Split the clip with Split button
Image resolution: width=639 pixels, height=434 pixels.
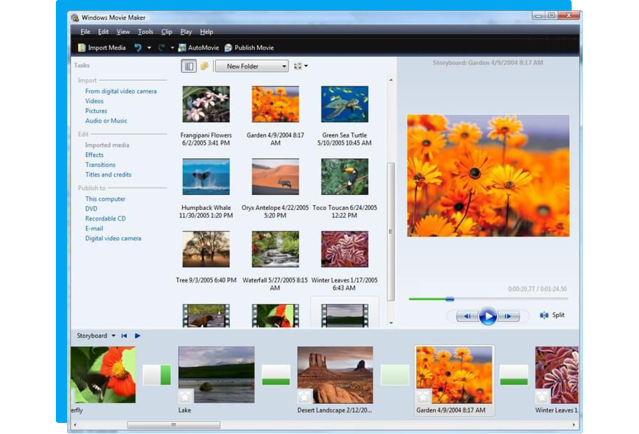(552, 315)
